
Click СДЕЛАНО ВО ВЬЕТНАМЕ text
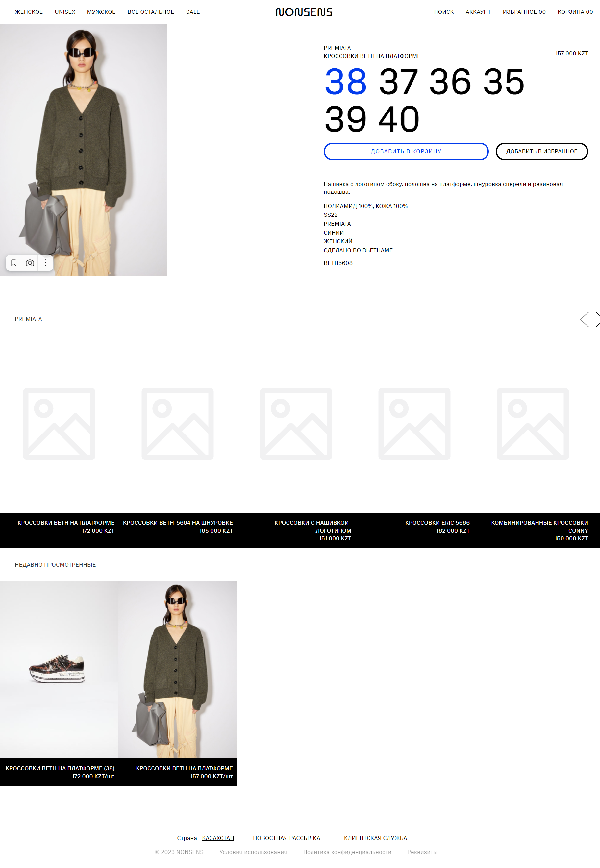358,250
